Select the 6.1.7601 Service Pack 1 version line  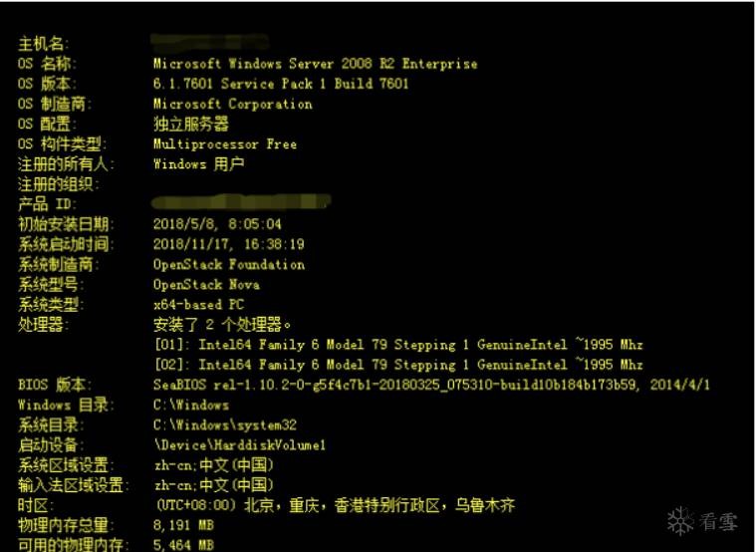click(281, 84)
